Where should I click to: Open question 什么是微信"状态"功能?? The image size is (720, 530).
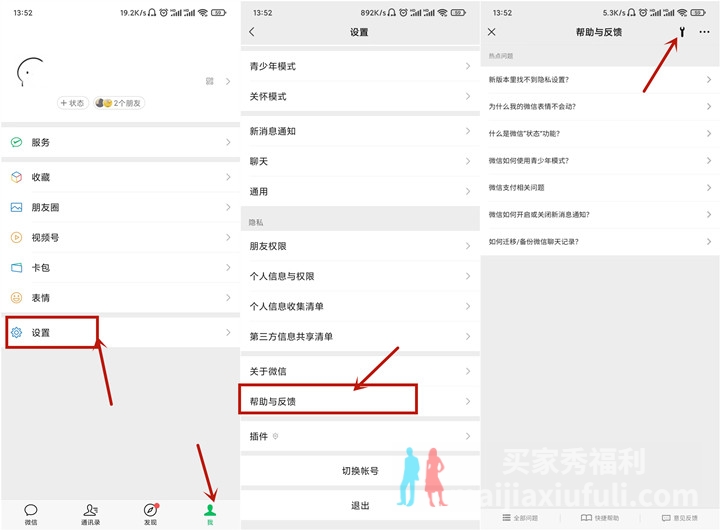point(600,134)
